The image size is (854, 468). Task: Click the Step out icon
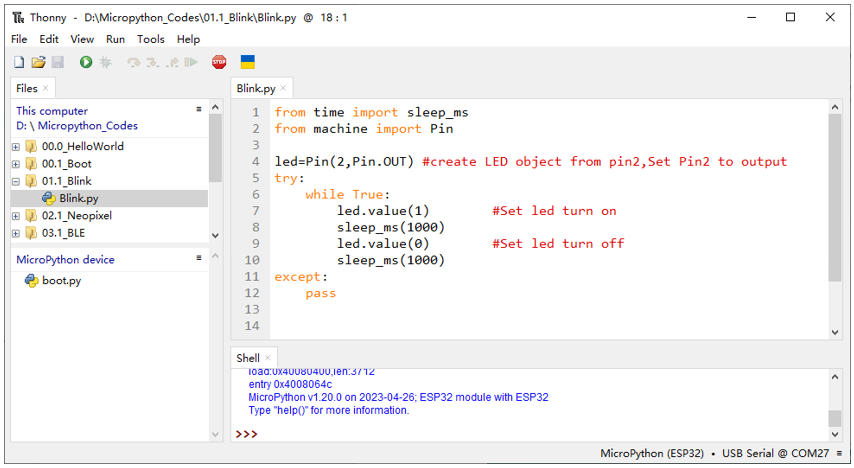172,63
